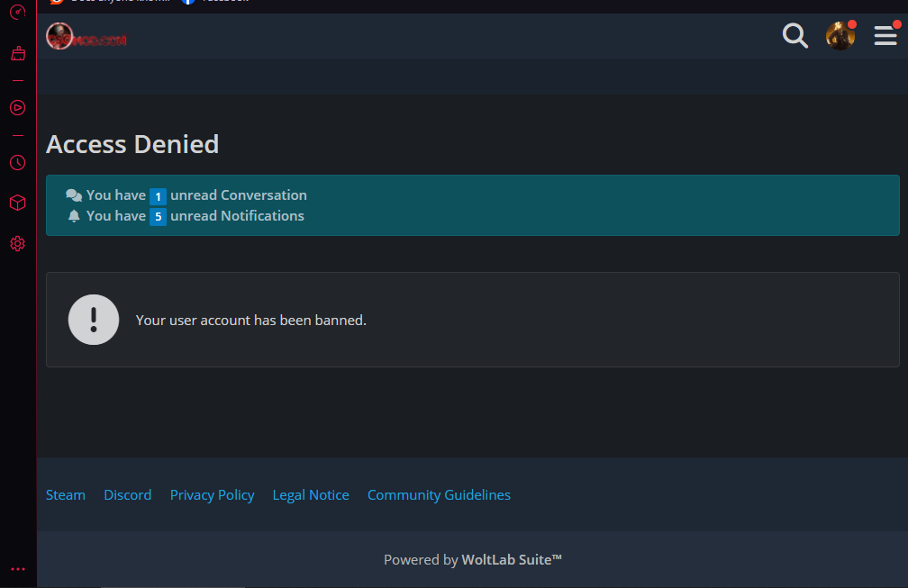Open Extensions cube icon in sidebar
The height and width of the screenshot is (588, 908).
point(17,204)
